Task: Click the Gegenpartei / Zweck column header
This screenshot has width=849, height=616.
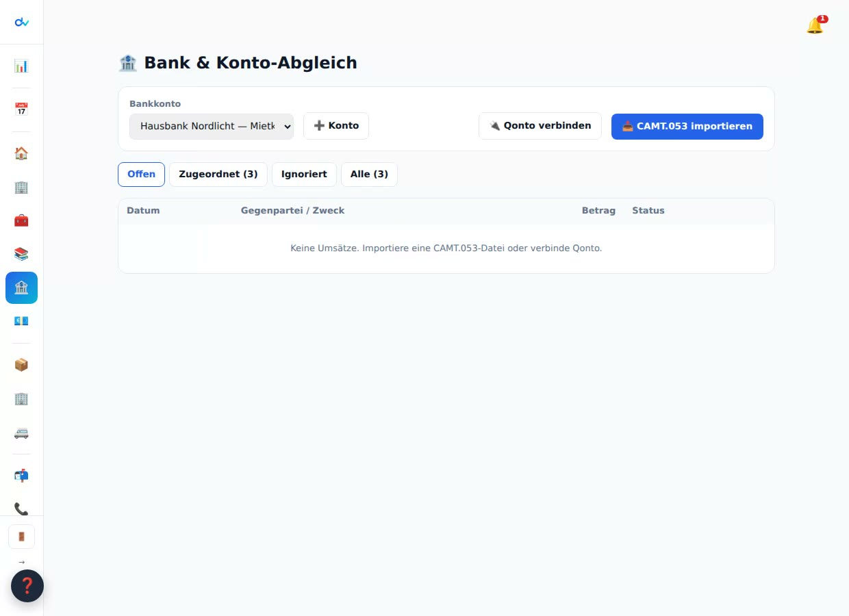Action: point(293,211)
